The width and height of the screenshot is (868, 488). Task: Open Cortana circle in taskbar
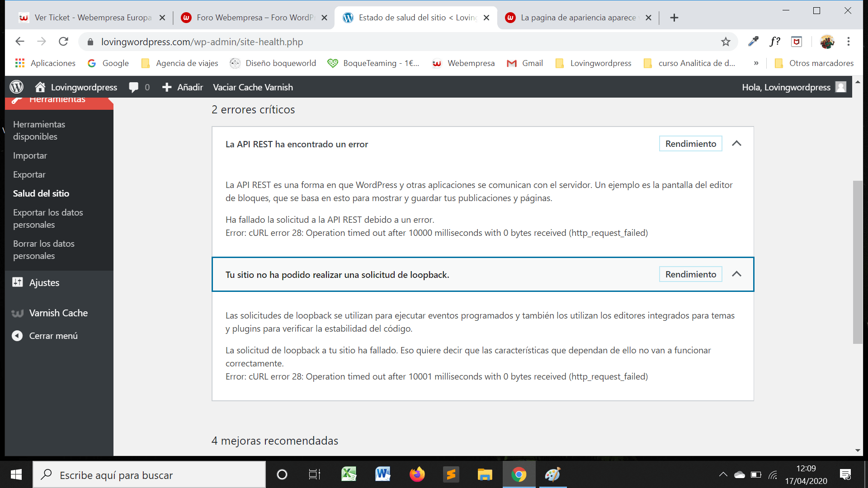click(282, 474)
